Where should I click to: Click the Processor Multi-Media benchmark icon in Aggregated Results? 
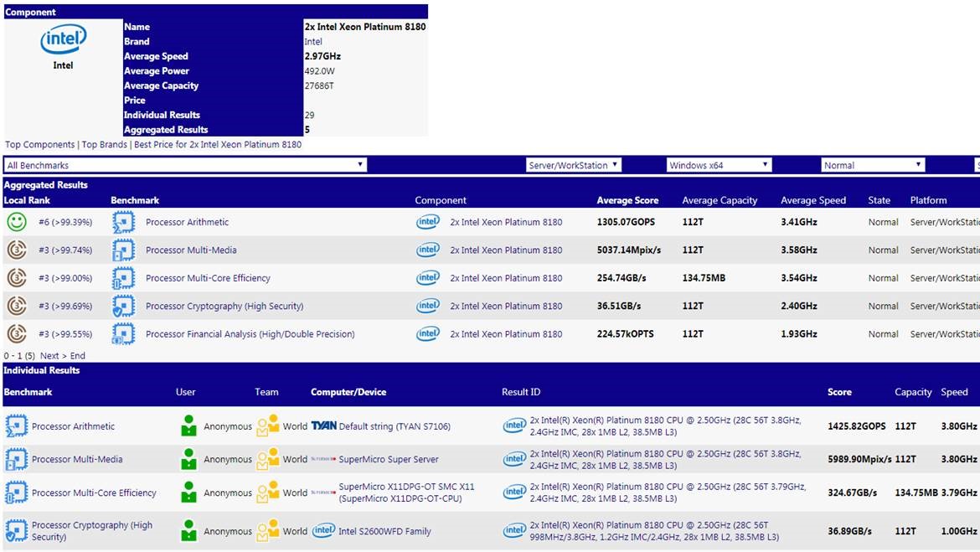pos(123,250)
